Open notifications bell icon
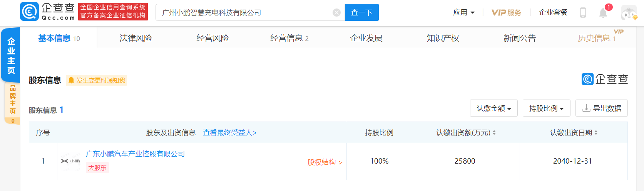Viewport: 644px width, 191px height. point(603,13)
